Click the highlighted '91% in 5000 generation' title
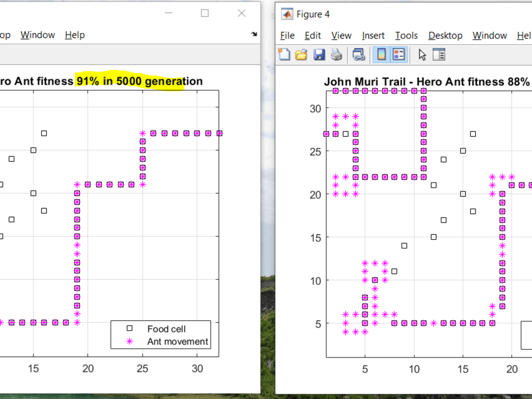The image size is (532, 399). click(139, 81)
